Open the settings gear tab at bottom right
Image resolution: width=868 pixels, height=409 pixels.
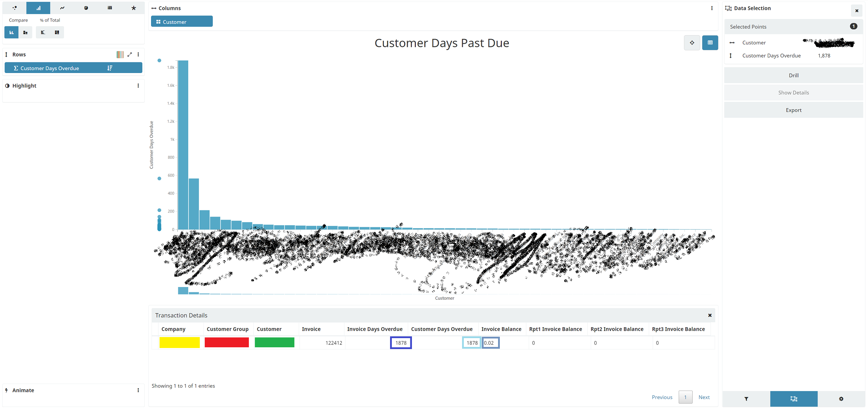(841, 399)
